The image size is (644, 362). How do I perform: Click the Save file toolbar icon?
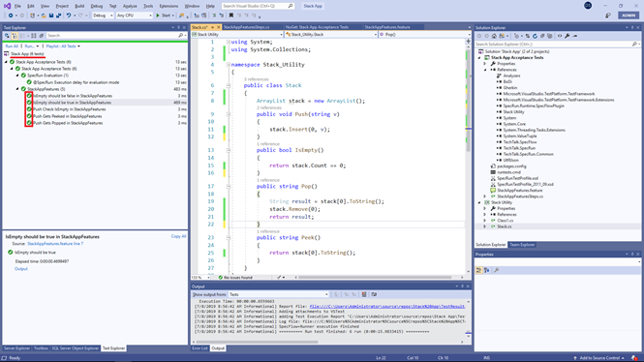(51, 15)
